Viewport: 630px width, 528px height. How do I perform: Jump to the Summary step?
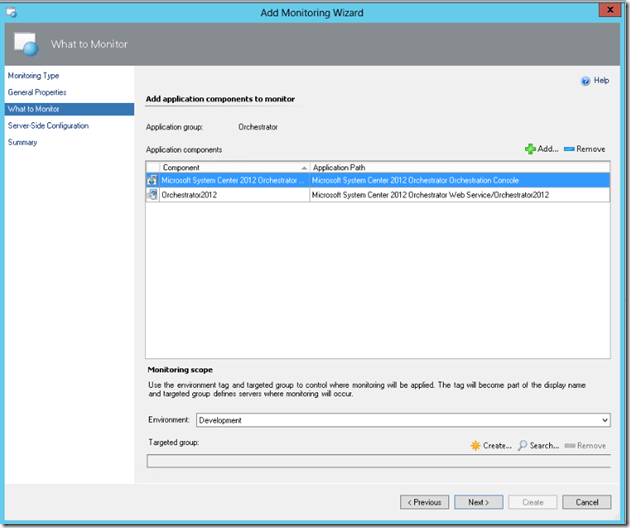tap(22, 142)
